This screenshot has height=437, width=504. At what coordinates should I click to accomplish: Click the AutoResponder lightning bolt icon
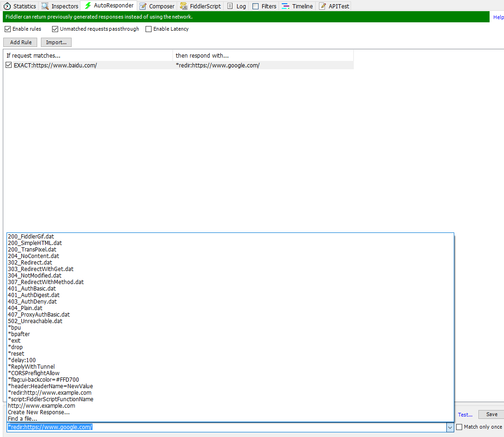[88, 6]
